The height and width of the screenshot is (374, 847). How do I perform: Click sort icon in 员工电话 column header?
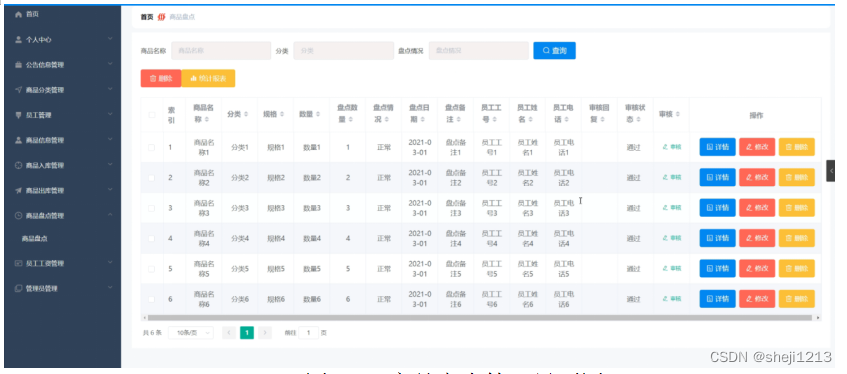[x=567, y=119]
